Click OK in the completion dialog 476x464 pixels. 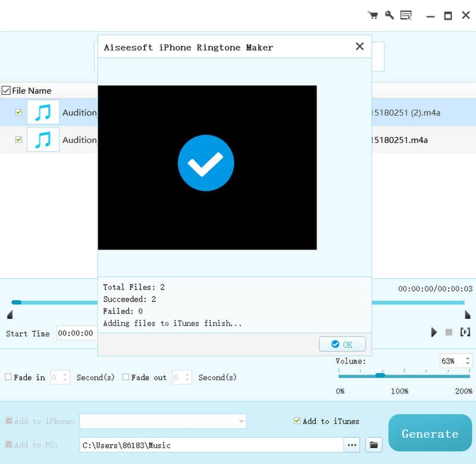pyautogui.click(x=342, y=344)
